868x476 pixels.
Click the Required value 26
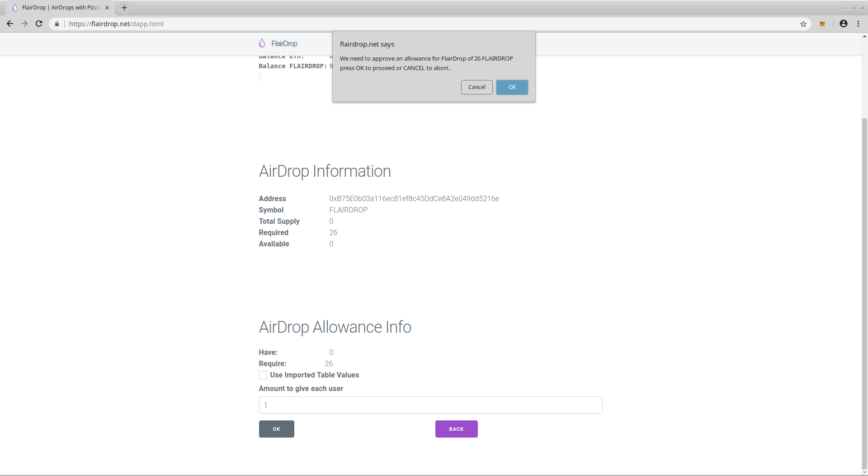click(x=333, y=233)
